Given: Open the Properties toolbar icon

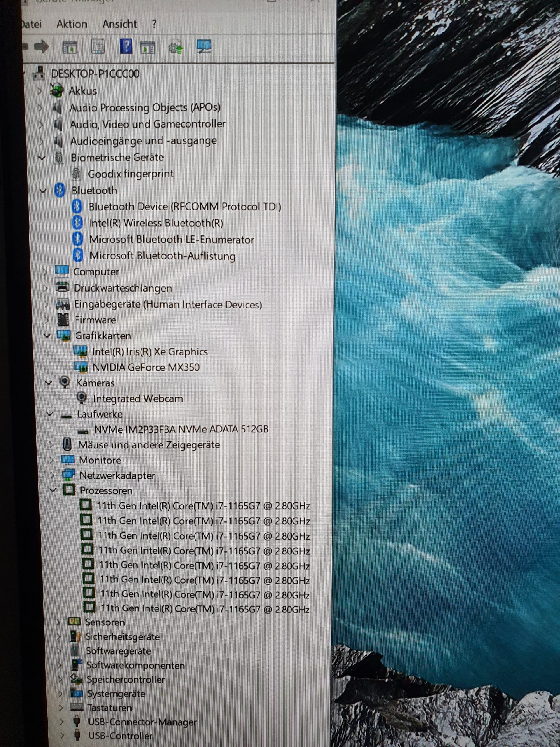Looking at the screenshot, I should [x=98, y=47].
